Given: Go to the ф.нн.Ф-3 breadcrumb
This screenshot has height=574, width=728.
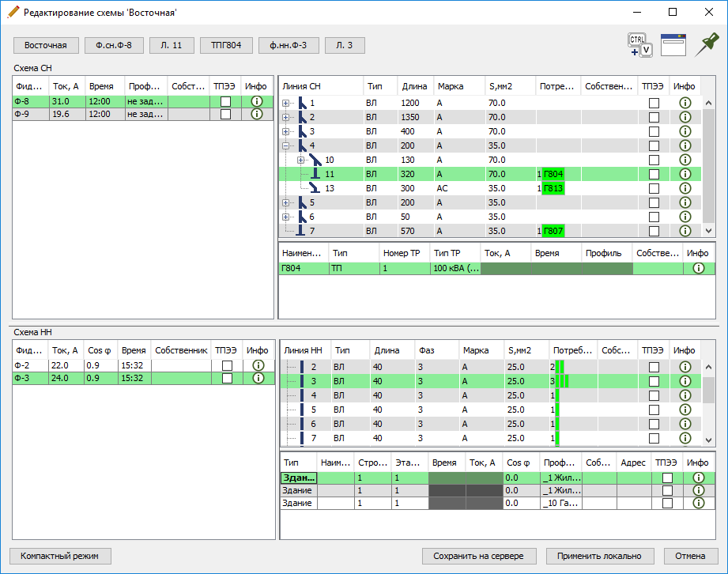Looking at the screenshot, I should pos(289,46).
